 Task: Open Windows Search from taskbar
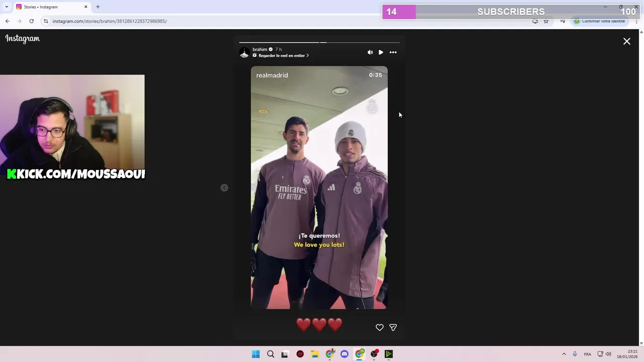pos(271,354)
